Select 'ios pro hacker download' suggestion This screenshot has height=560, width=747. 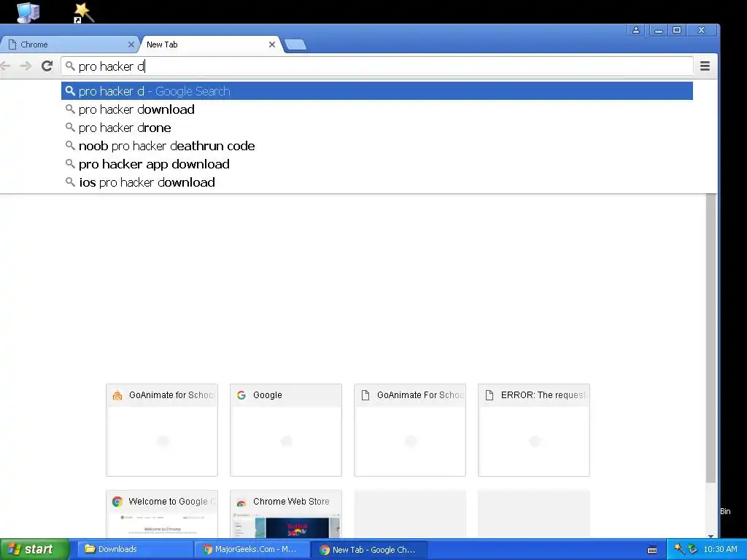377,182
